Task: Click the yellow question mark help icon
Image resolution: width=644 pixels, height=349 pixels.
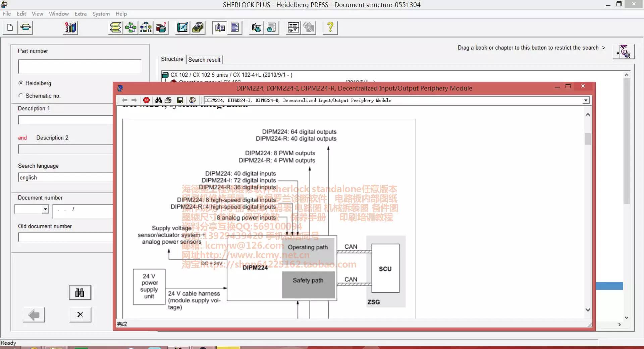Action: point(330,27)
